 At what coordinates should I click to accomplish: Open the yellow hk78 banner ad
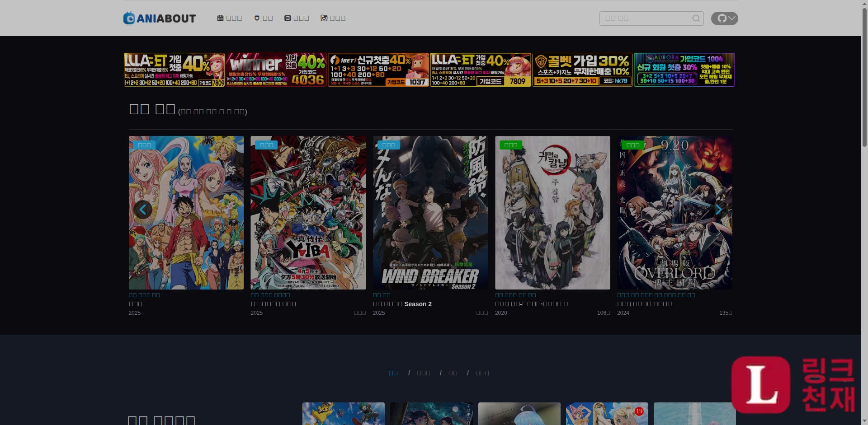[x=582, y=70]
